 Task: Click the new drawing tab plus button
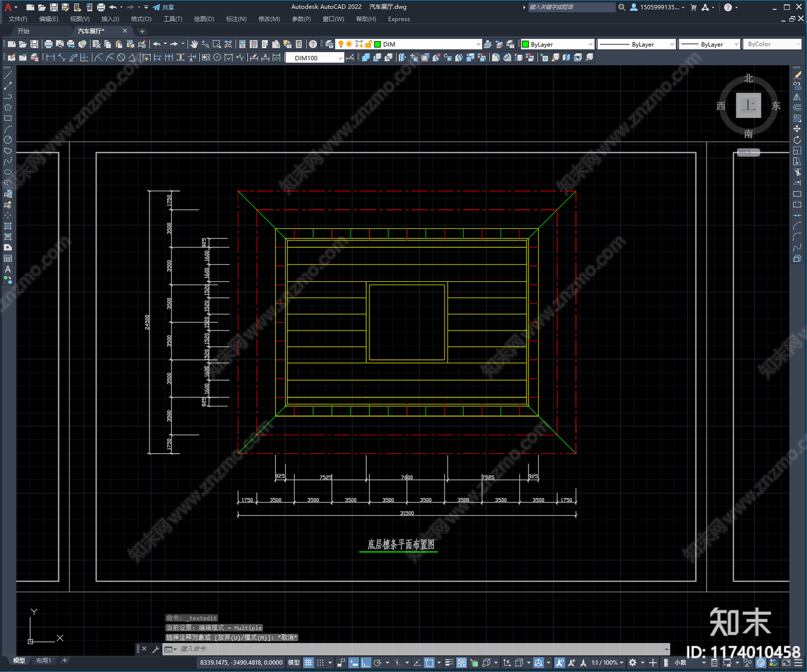[142, 31]
